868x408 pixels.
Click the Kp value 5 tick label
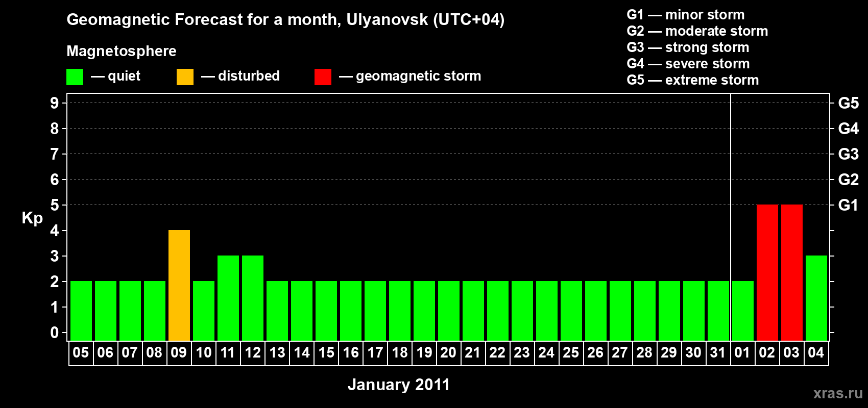(55, 205)
